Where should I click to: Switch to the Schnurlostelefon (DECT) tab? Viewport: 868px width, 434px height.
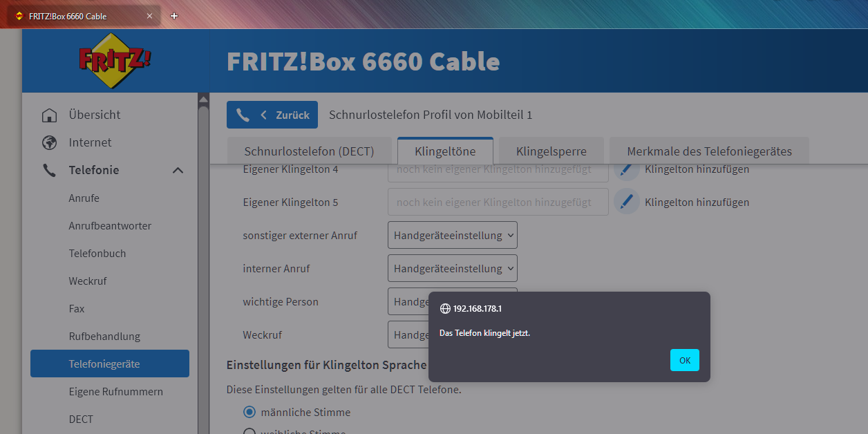pyautogui.click(x=309, y=151)
